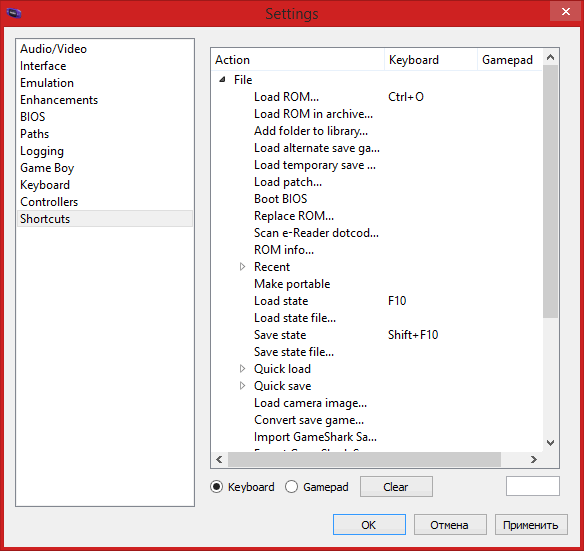Click the shortcut key input field

533,486
